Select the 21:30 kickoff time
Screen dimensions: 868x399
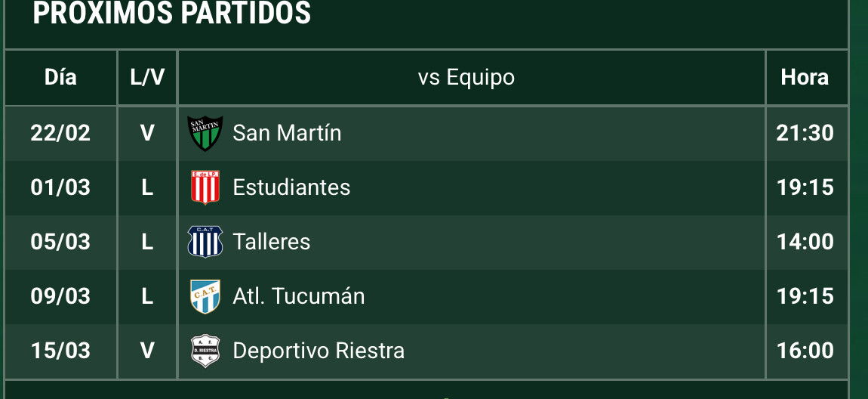click(x=805, y=133)
